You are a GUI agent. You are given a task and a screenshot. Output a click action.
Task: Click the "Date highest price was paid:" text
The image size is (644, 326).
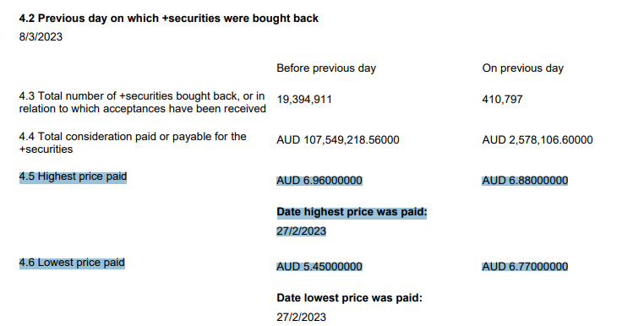(x=352, y=212)
